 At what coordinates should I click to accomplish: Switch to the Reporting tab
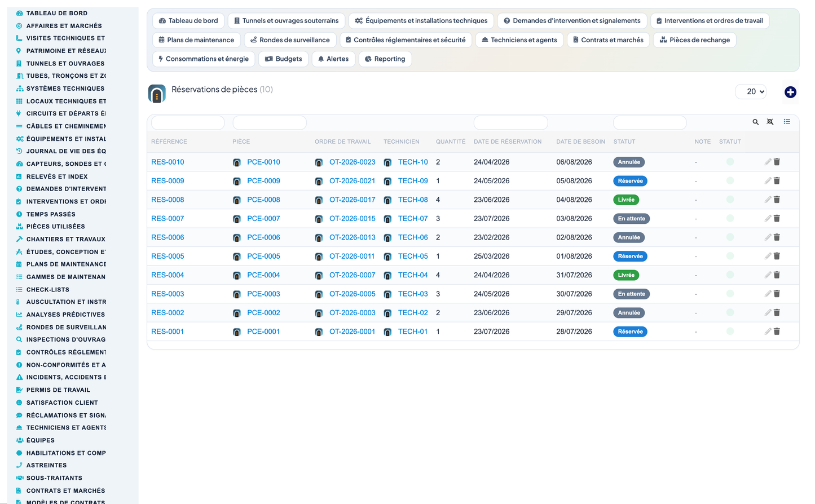[x=385, y=59]
